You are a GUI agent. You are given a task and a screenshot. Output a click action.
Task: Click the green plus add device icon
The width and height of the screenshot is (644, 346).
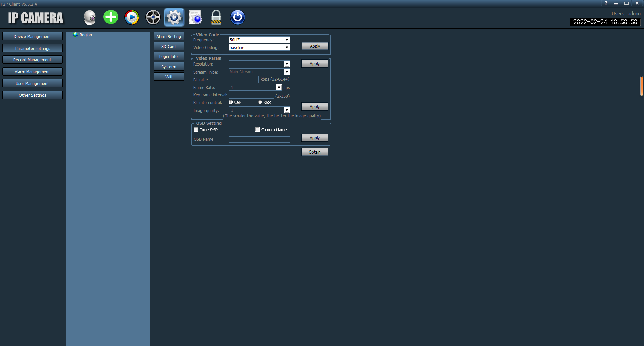111,17
